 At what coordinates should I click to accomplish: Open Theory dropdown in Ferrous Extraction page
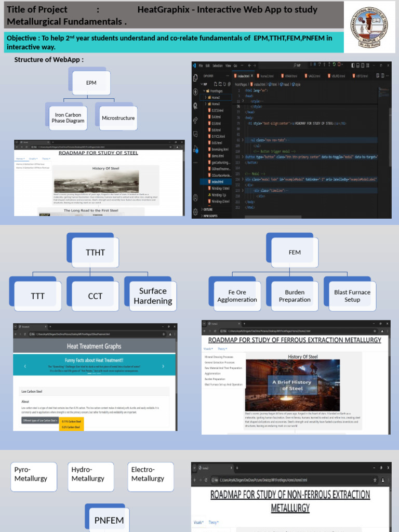(x=222, y=349)
